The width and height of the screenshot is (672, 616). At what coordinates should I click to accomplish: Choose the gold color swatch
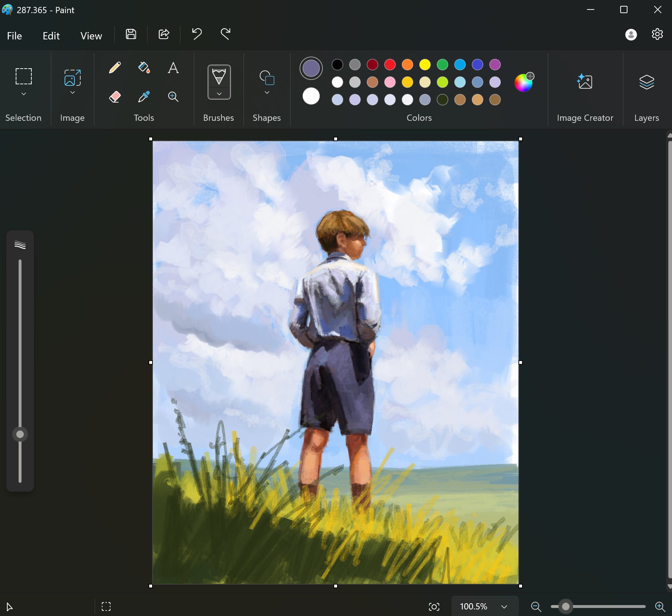408,82
